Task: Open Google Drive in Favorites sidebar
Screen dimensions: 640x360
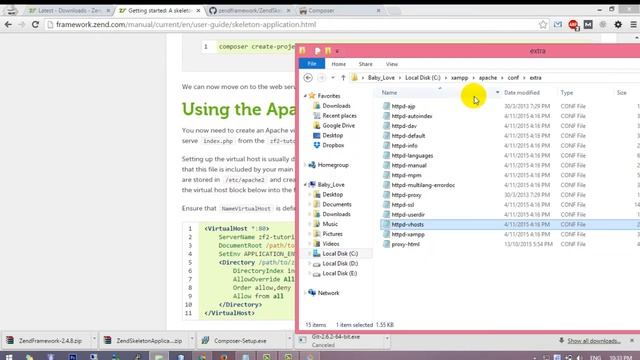Action: coord(338,126)
